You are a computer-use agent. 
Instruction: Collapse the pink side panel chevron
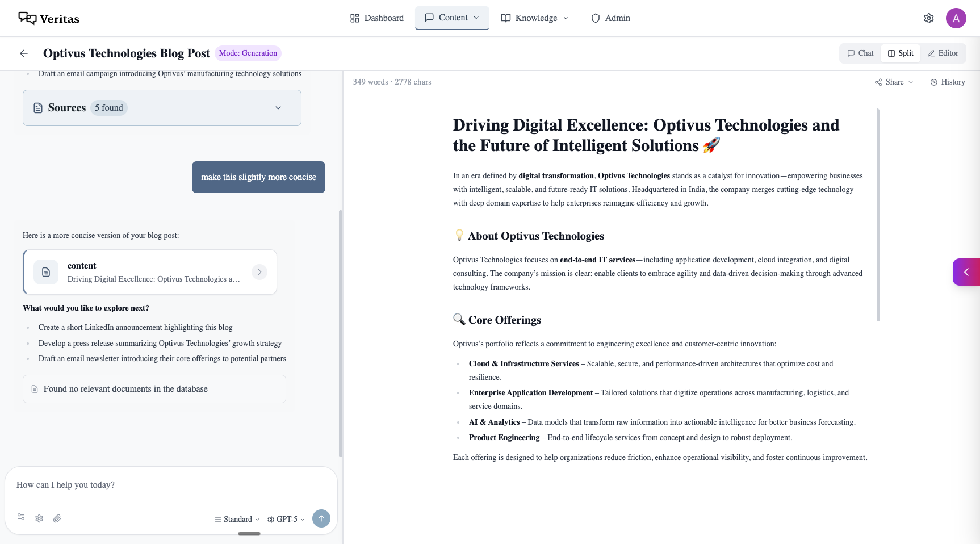966,271
